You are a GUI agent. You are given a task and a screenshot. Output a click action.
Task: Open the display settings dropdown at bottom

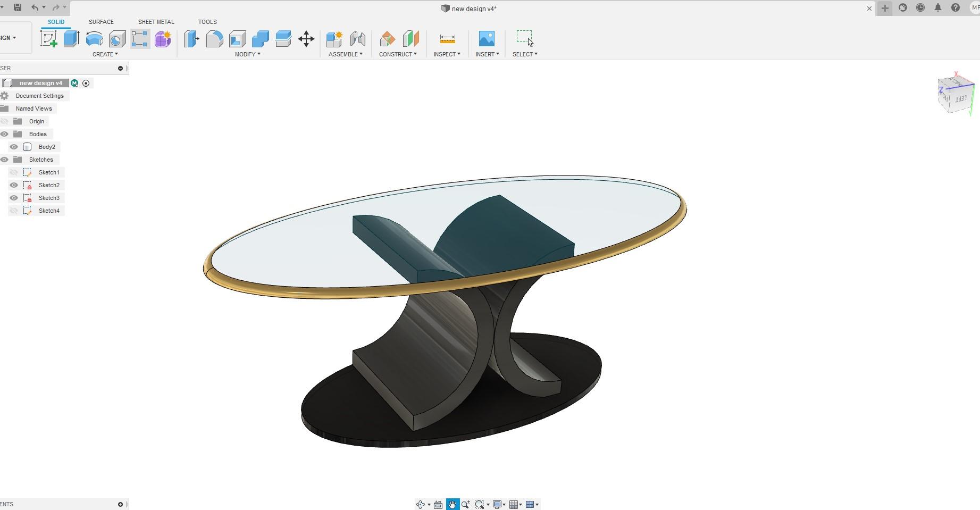498,504
